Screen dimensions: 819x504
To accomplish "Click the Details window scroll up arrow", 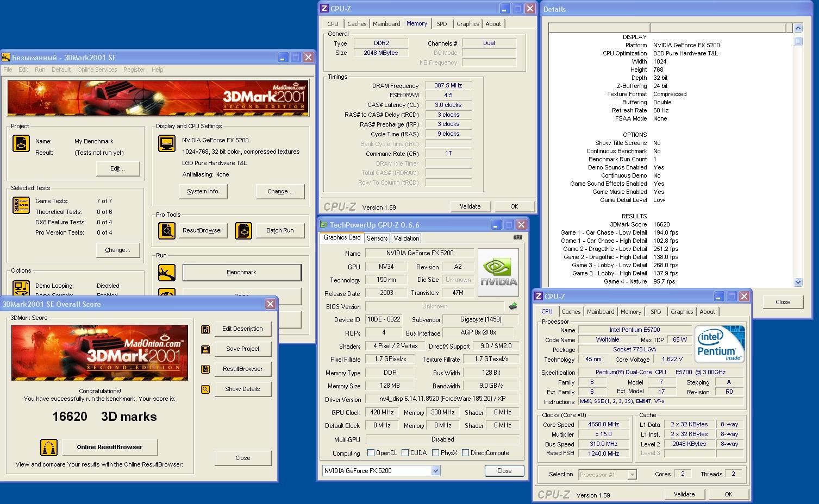I will [798, 28].
